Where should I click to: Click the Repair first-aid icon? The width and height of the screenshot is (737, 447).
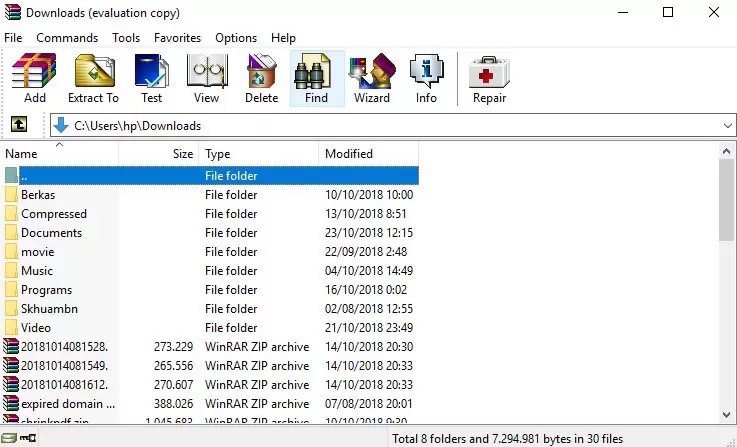tap(489, 71)
